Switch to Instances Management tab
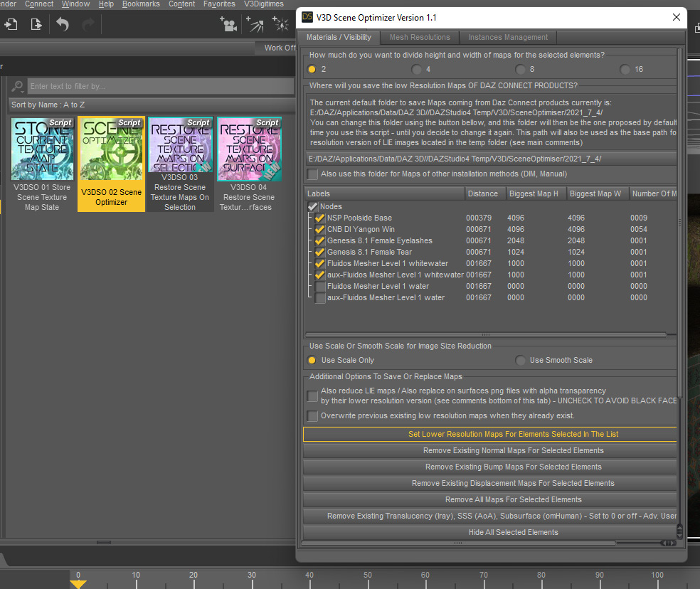 click(508, 38)
